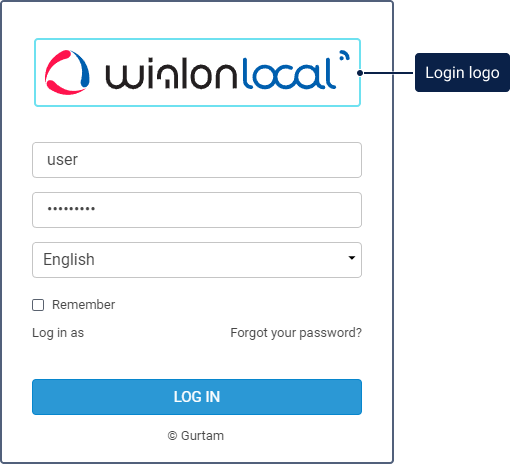This screenshot has width=512, height=464.
Task: Click the black "wialon" wordmark in the logo
Action: (171, 73)
